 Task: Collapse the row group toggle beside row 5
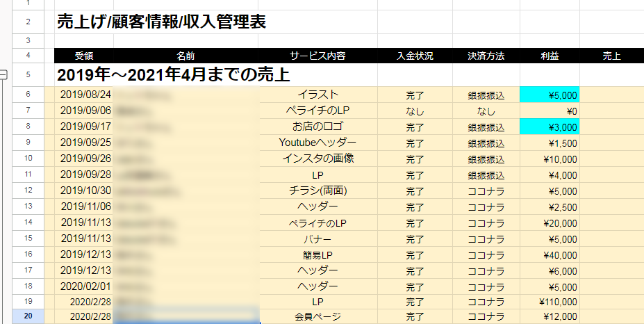[x=3, y=74]
